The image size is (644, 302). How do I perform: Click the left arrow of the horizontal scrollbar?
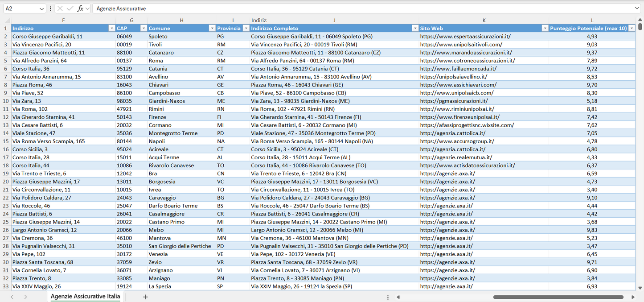398,297
